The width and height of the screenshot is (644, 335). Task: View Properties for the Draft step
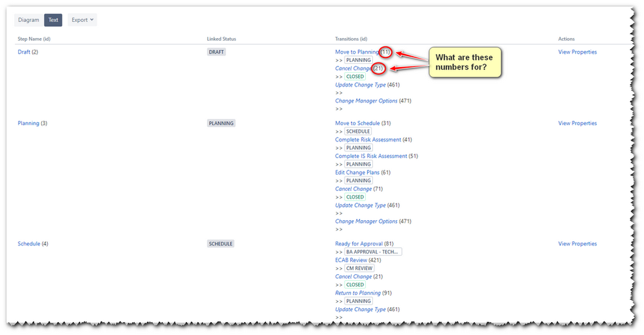(x=577, y=52)
